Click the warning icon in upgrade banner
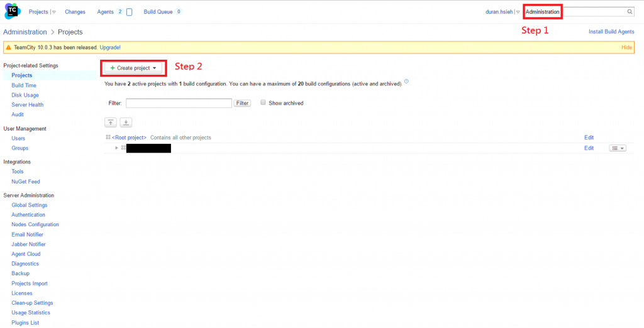The image size is (644, 328). click(x=9, y=48)
